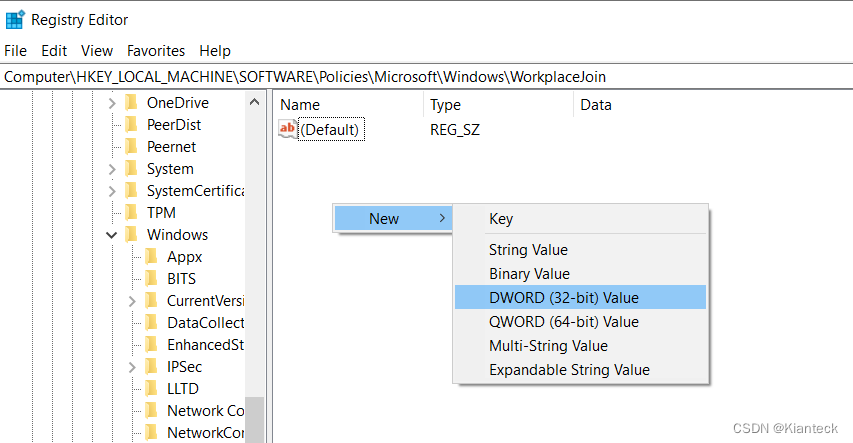Click the tree scrollbar up arrow
Image resolution: width=853 pixels, height=443 pixels.
[254, 102]
